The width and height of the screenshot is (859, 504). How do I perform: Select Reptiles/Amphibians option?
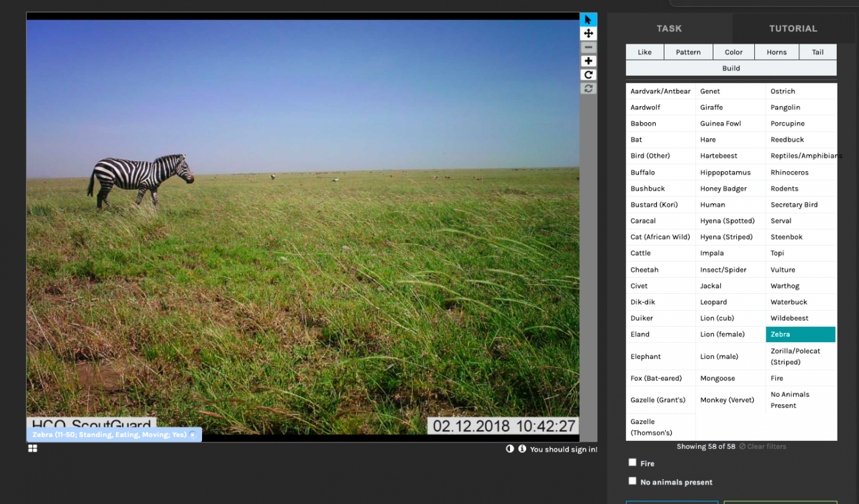tap(801, 156)
